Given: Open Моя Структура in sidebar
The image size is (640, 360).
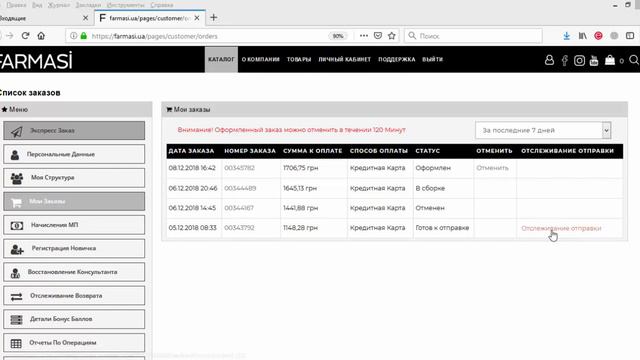Looking at the screenshot, I should (74, 178).
